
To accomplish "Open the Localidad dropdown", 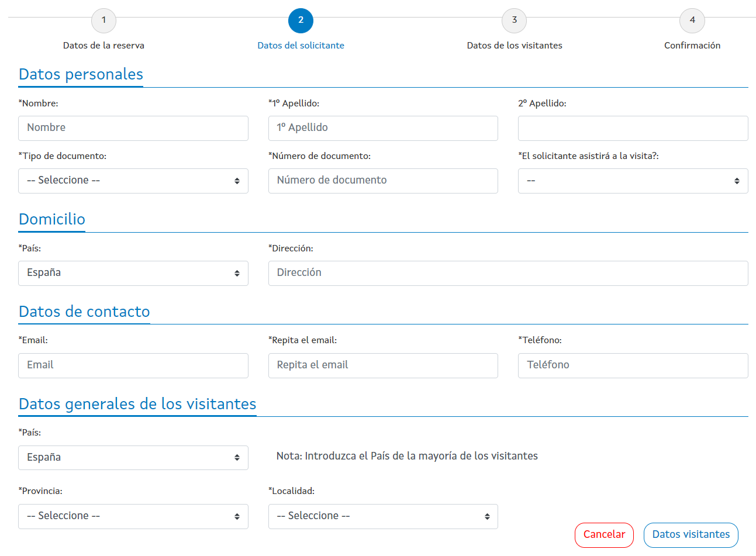I will tap(383, 516).
